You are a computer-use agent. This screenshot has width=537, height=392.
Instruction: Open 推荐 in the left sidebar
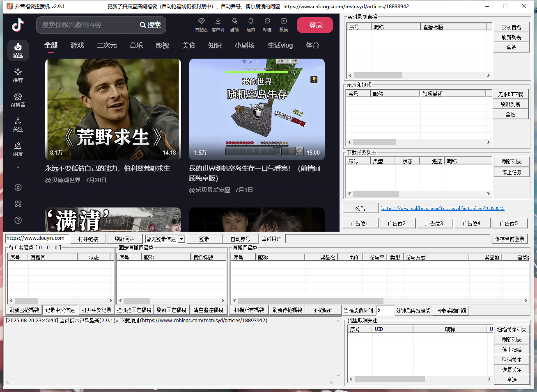tap(18, 75)
